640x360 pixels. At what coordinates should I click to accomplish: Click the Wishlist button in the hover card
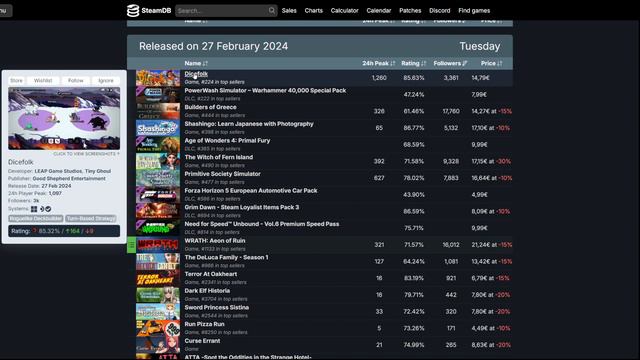pos(43,81)
